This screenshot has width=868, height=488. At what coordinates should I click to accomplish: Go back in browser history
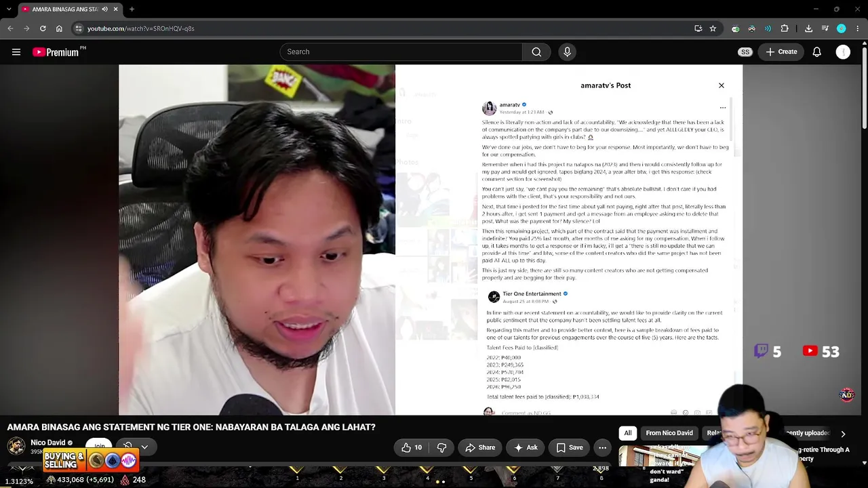tap(10, 28)
